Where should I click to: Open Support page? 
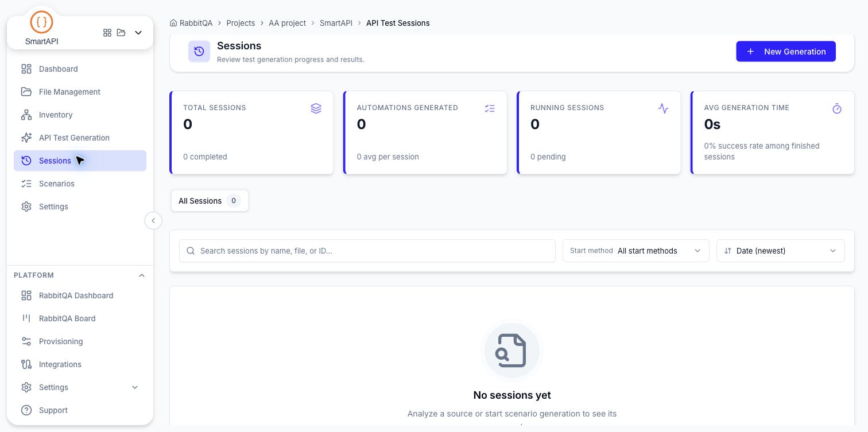click(80, 410)
